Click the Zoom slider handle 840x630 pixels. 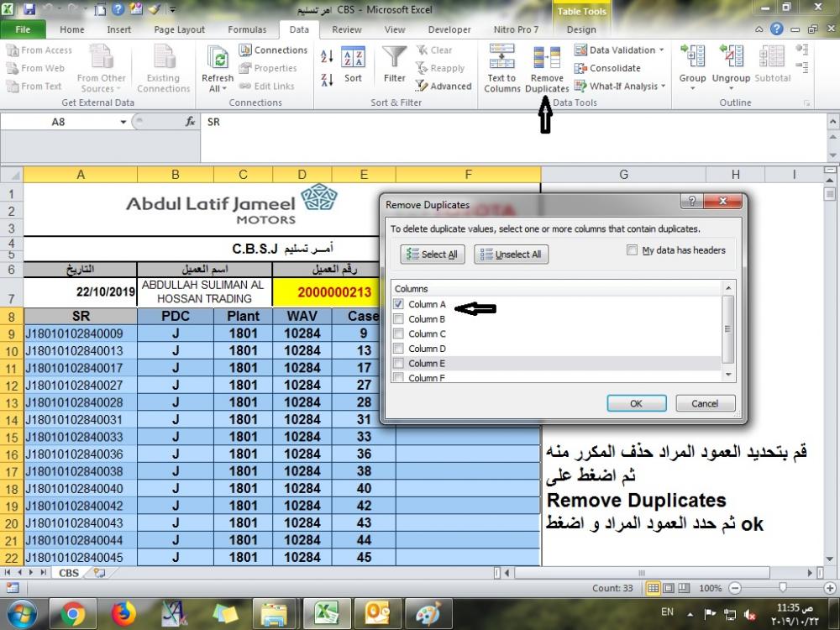point(783,588)
